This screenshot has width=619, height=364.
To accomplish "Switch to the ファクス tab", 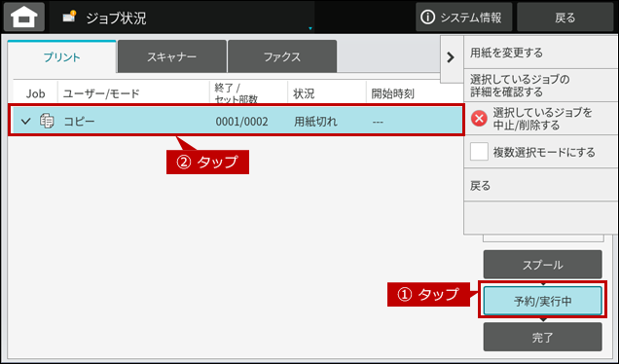I will coord(282,56).
